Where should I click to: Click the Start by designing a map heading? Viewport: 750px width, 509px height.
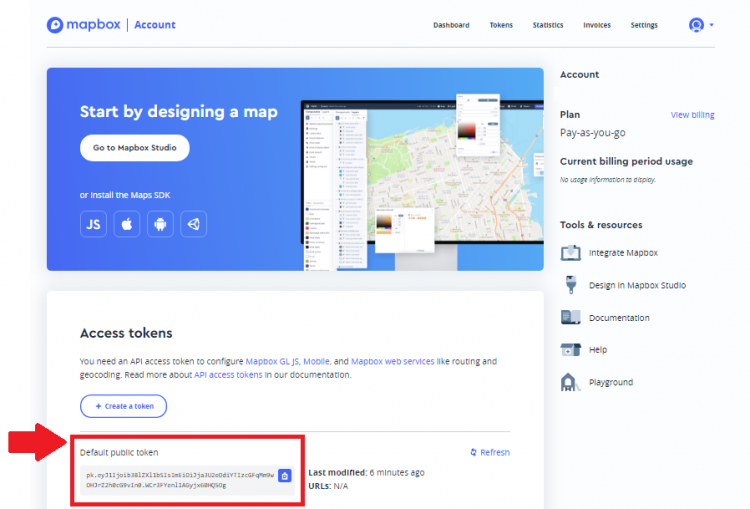coord(178,111)
